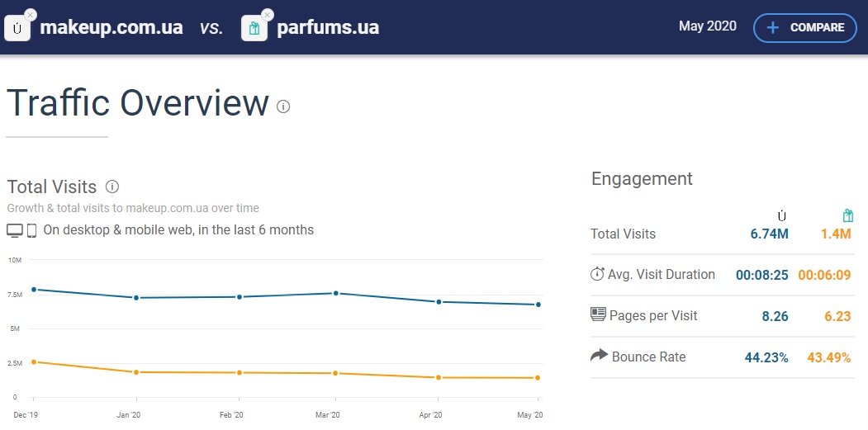This screenshot has width=868, height=430.
Task: Click the May 2020 date label
Action: 707,26
